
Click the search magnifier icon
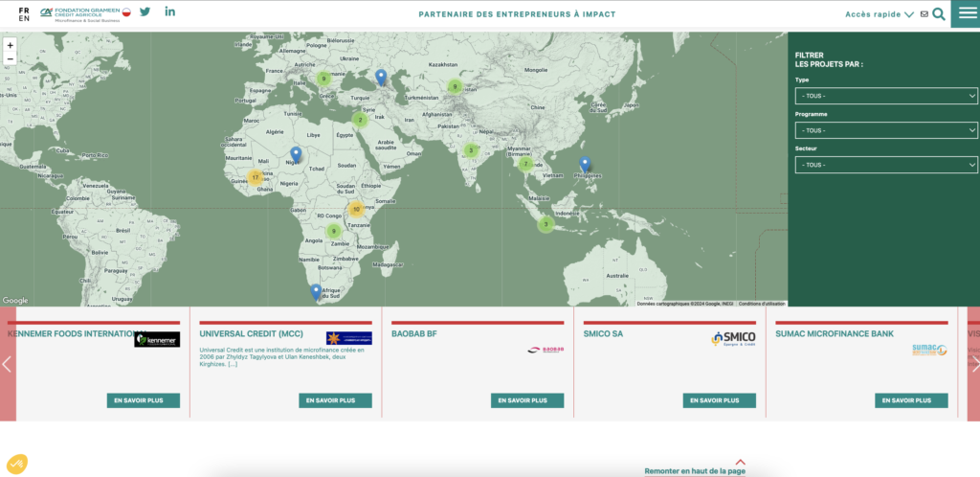coord(939,13)
